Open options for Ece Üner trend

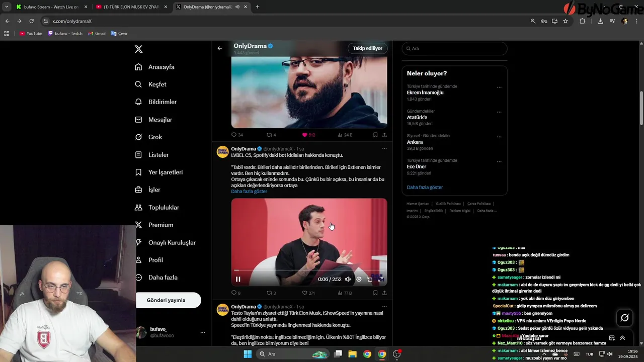[499, 161]
